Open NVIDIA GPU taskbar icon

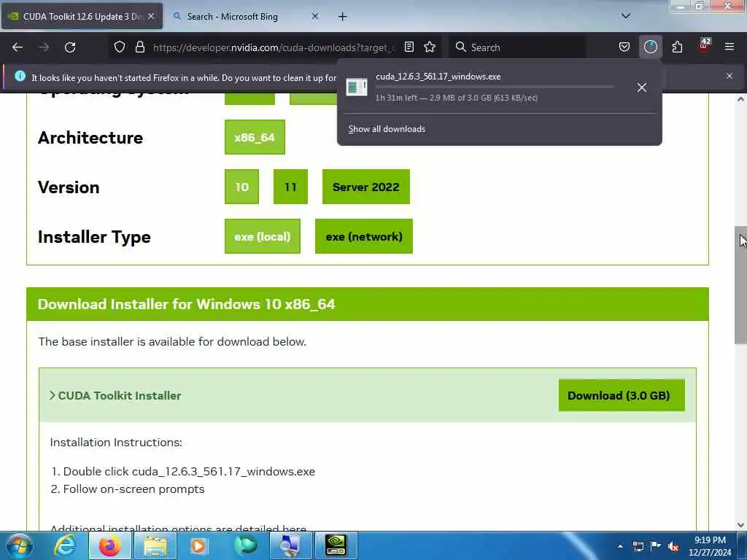point(336,545)
